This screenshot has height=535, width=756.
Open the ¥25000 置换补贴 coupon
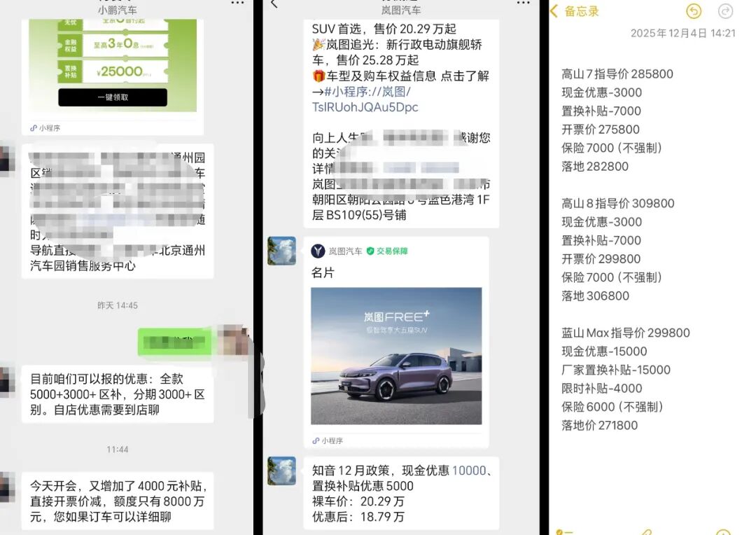coord(113,71)
